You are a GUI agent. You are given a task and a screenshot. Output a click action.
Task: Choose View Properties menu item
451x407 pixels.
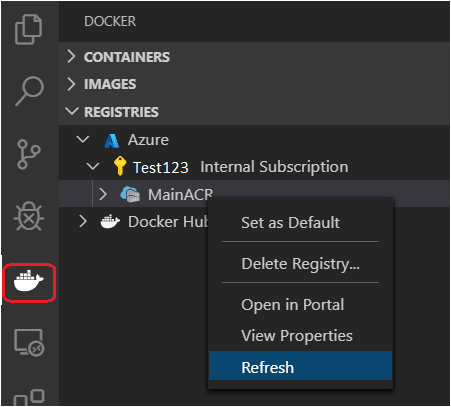click(300, 335)
